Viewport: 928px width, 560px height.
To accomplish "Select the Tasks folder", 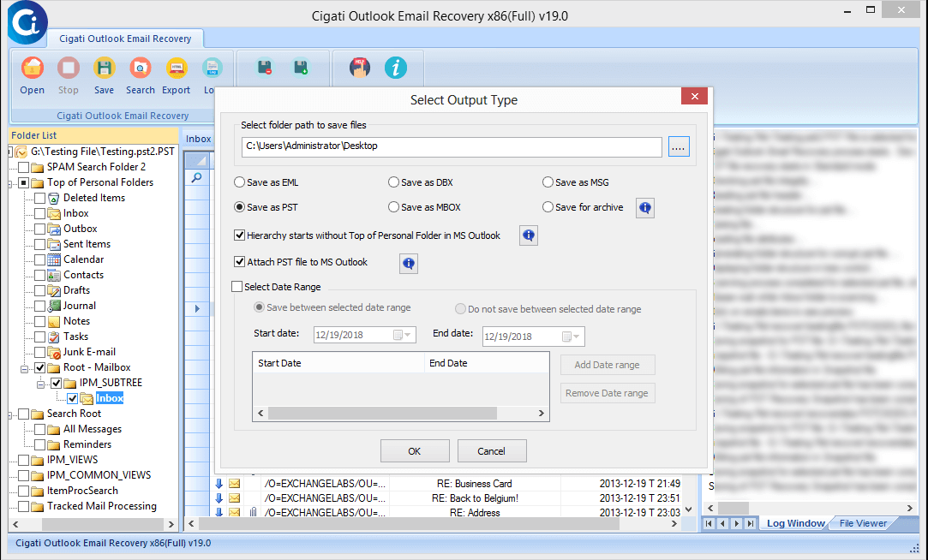I will [x=75, y=336].
